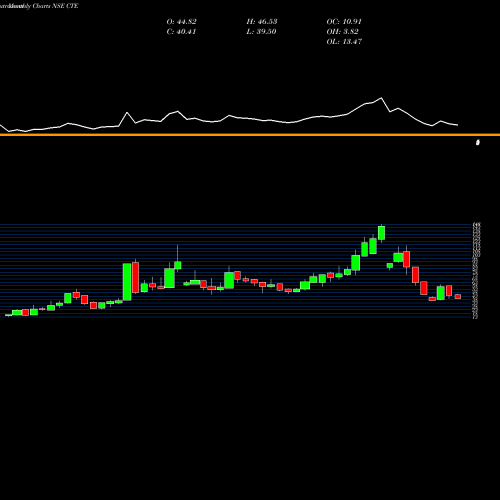Click the 'OC: 10.91' value
500x500 pixels.
click(x=344, y=22)
